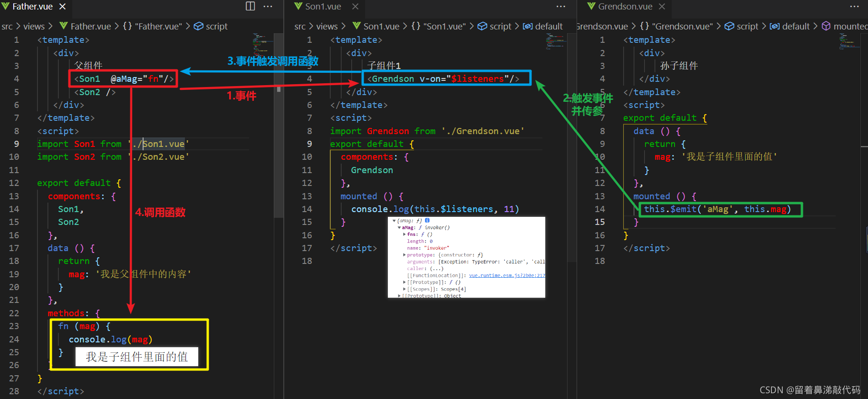Close the Son1.vue tab
The height and width of the screenshot is (399, 868).
click(355, 7)
